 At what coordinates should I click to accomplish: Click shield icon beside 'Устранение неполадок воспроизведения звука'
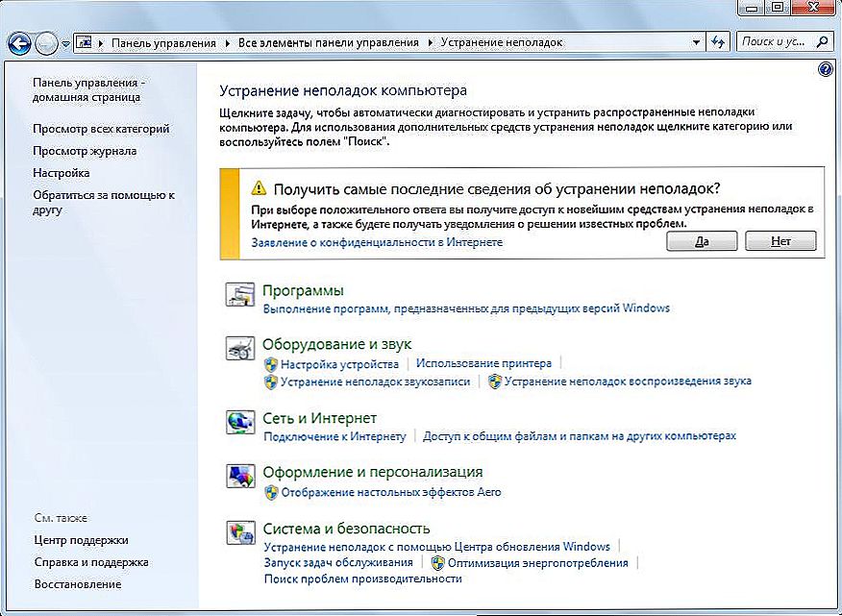point(495,382)
